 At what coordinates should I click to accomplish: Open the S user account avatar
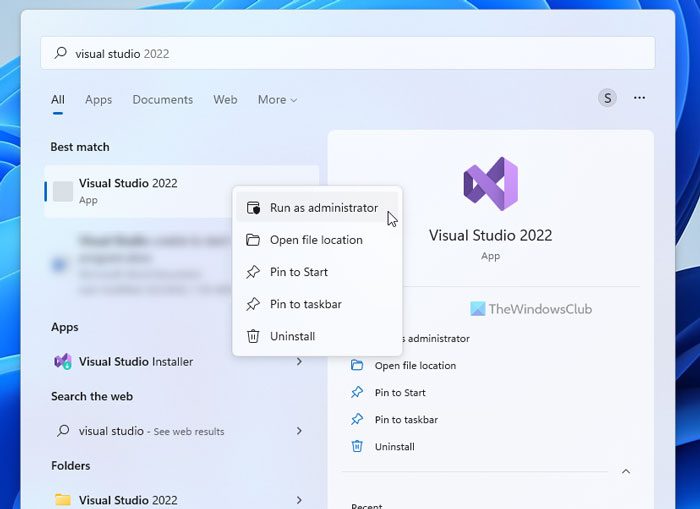607,98
